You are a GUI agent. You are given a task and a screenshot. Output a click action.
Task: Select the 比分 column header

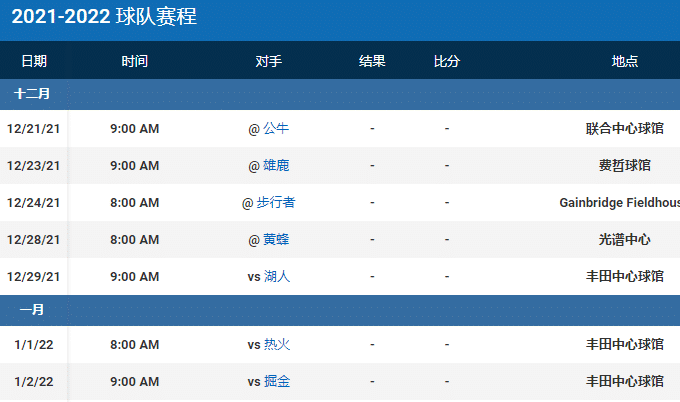click(447, 61)
